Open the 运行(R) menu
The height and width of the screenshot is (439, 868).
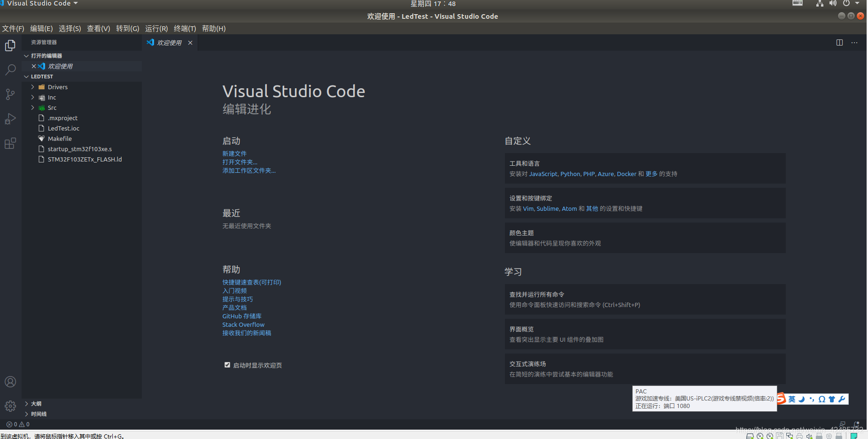coord(156,29)
